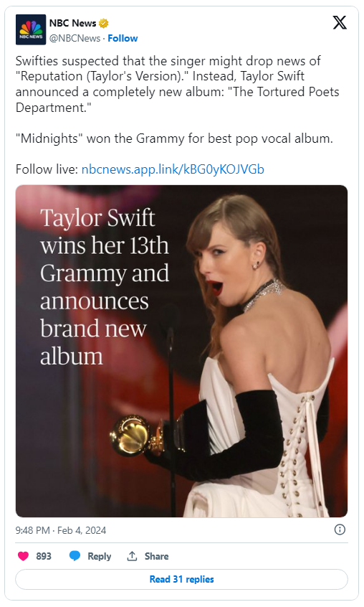
Task: Open the nbcnews.app.link URL
Action: tap(173, 169)
